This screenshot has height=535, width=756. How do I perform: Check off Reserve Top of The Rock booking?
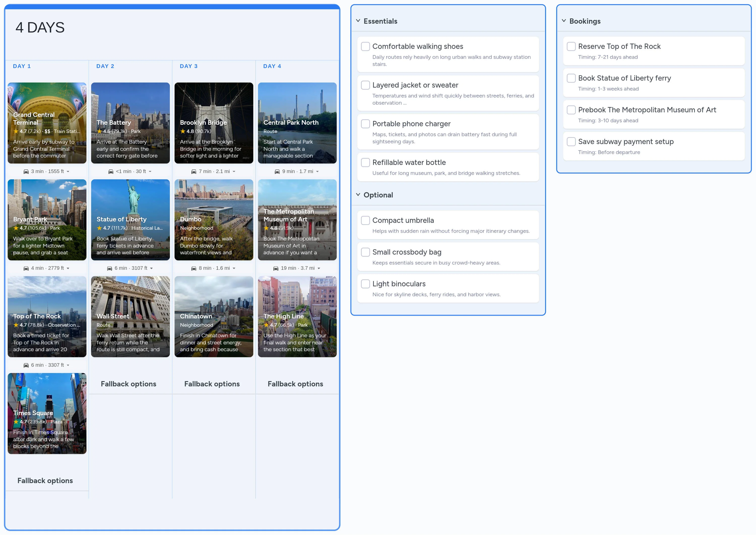571,46
